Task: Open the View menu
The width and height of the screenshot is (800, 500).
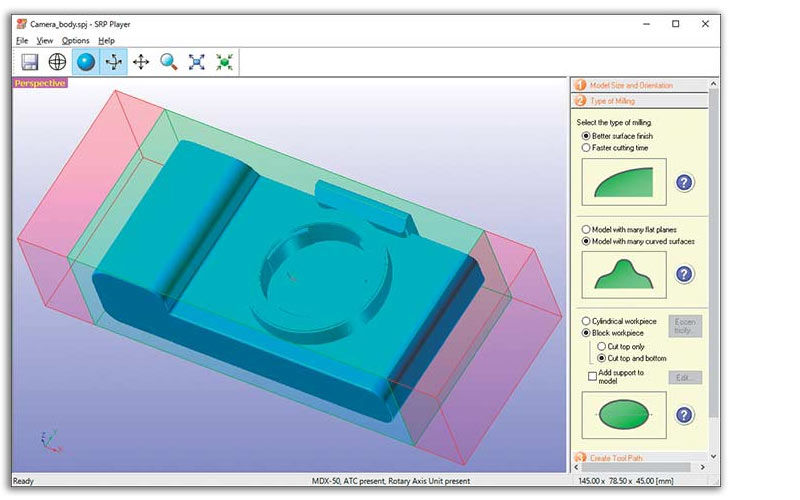Action: (x=45, y=41)
